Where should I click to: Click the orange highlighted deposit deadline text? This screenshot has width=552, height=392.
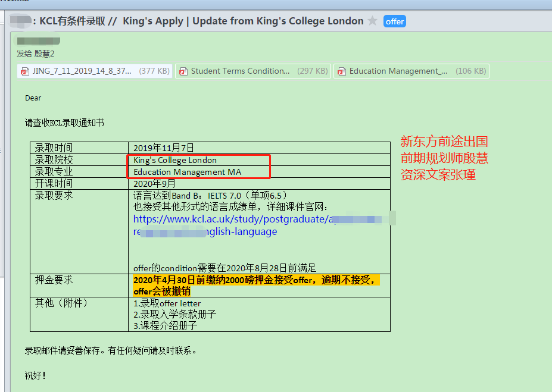[x=256, y=280]
